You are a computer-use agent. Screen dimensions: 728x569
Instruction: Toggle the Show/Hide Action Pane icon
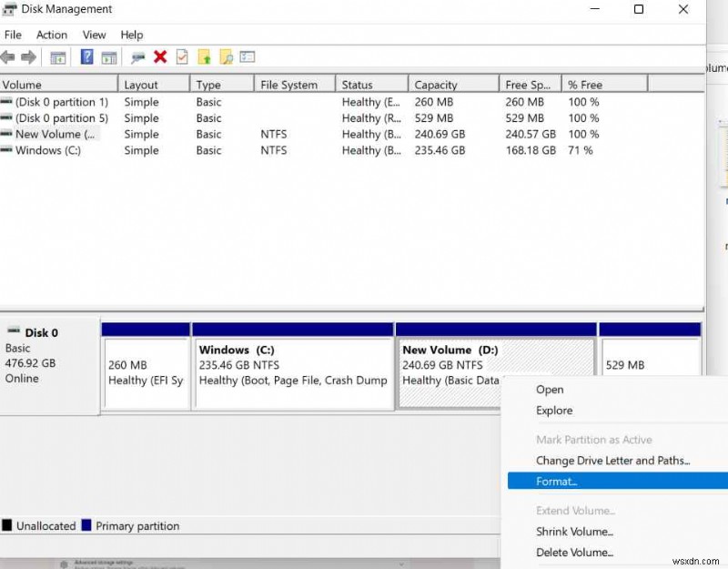[x=109, y=56]
